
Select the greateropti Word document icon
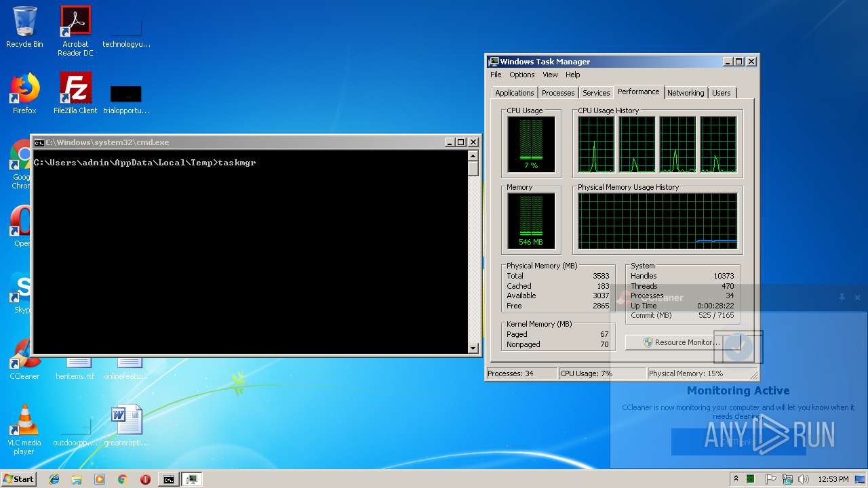tap(126, 426)
